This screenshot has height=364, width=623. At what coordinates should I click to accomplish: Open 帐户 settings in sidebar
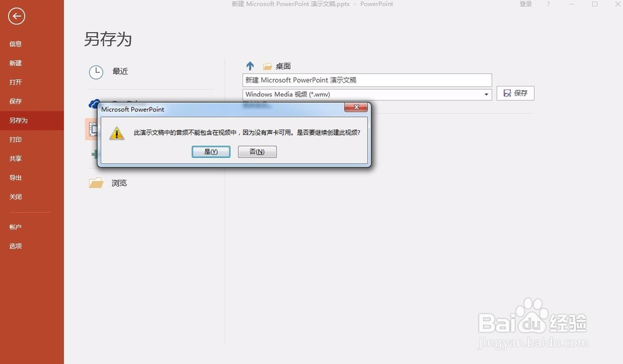click(x=16, y=226)
